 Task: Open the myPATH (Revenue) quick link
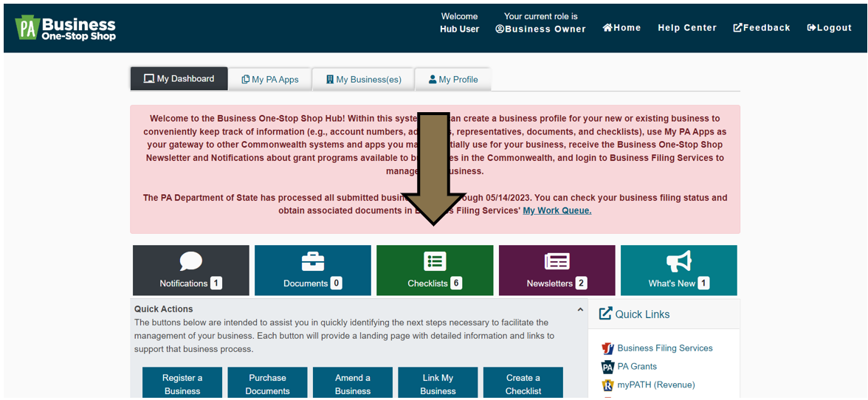click(x=656, y=385)
